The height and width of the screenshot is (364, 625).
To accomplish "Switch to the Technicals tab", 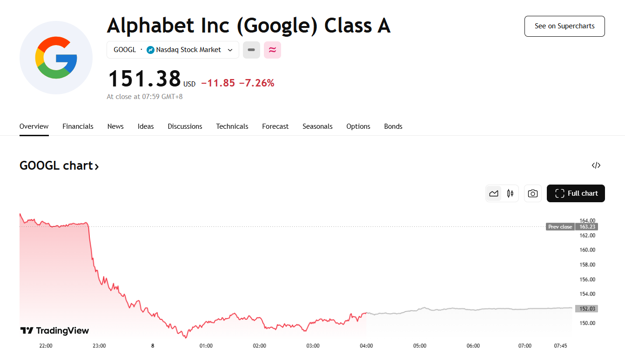I will point(232,126).
